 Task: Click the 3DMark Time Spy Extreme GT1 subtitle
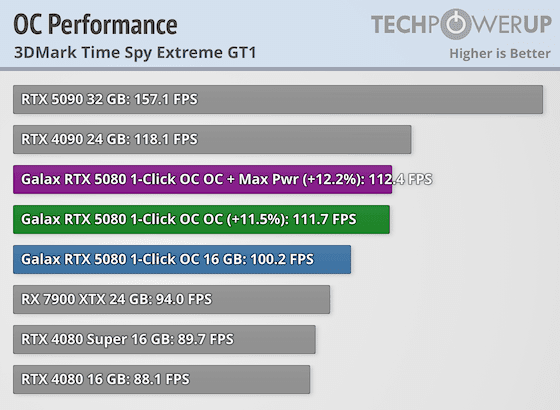point(135,52)
